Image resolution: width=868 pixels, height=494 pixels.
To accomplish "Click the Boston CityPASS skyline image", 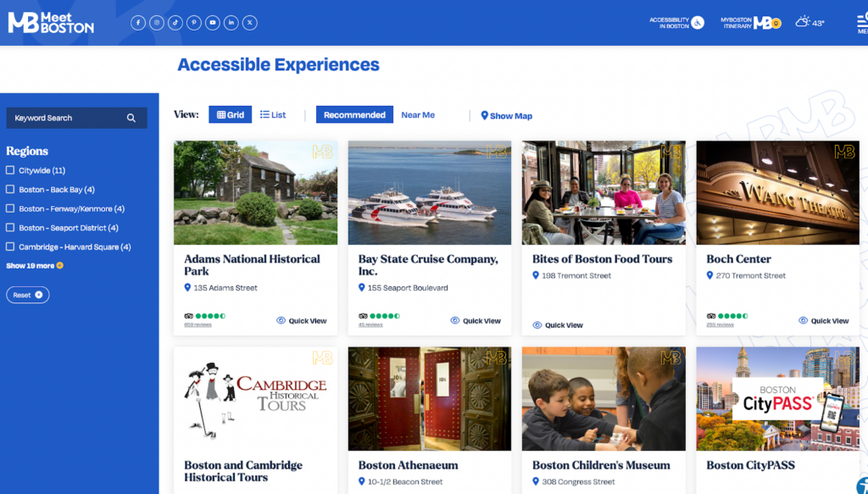I will click(778, 399).
